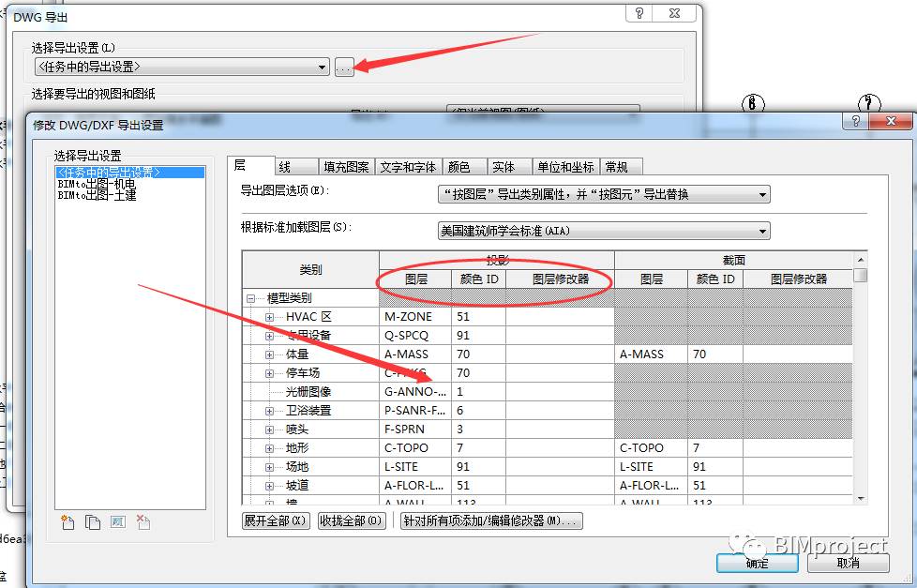Click the section L-SITE layer cell

(x=651, y=467)
